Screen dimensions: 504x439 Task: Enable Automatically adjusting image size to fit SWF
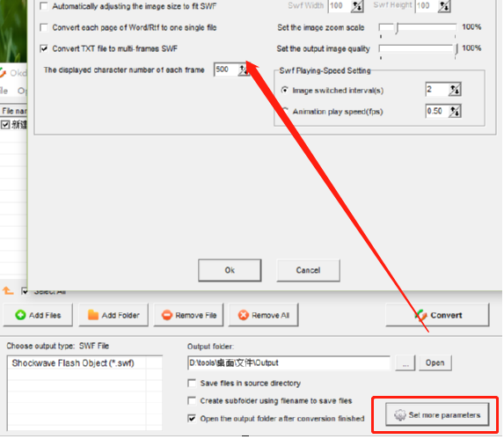[44, 6]
